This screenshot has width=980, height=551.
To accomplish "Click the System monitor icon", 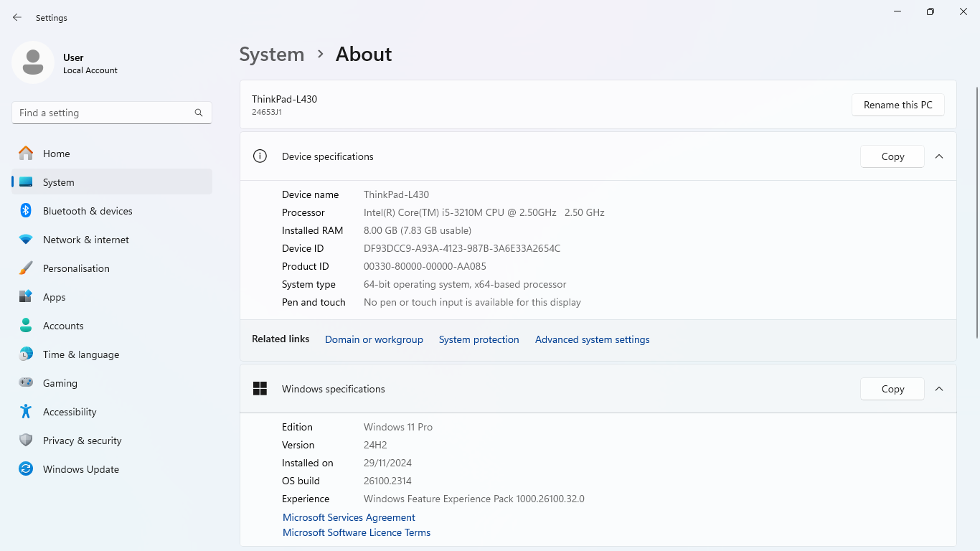I will (x=26, y=182).
